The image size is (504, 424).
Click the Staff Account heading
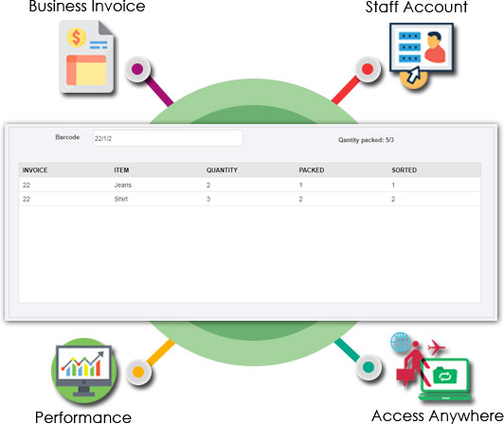click(x=417, y=7)
